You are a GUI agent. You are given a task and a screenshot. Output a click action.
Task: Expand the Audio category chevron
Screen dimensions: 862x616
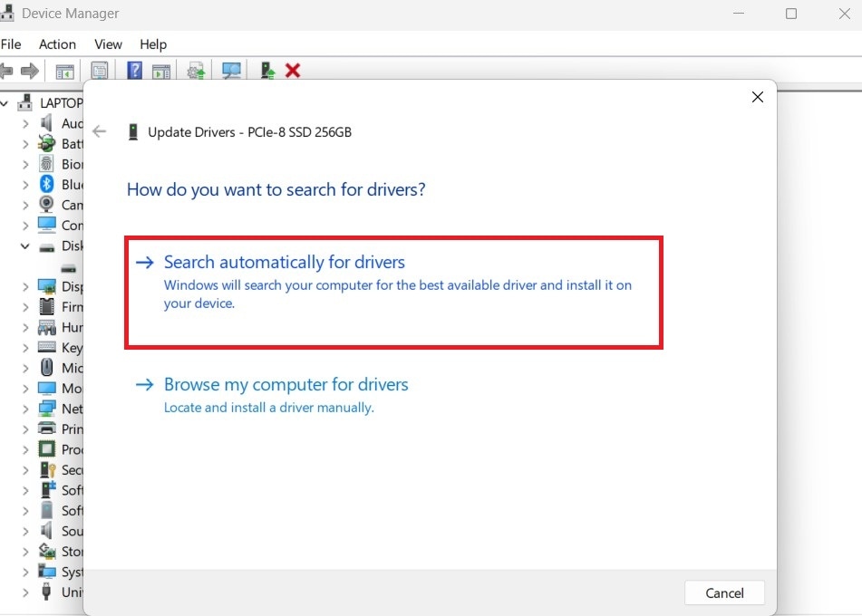pyautogui.click(x=25, y=124)
